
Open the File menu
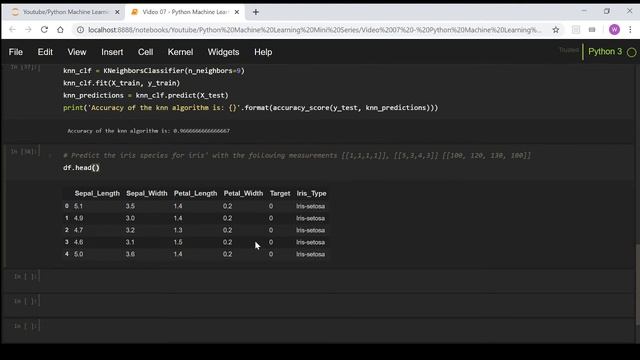click(x=16, y=52)
